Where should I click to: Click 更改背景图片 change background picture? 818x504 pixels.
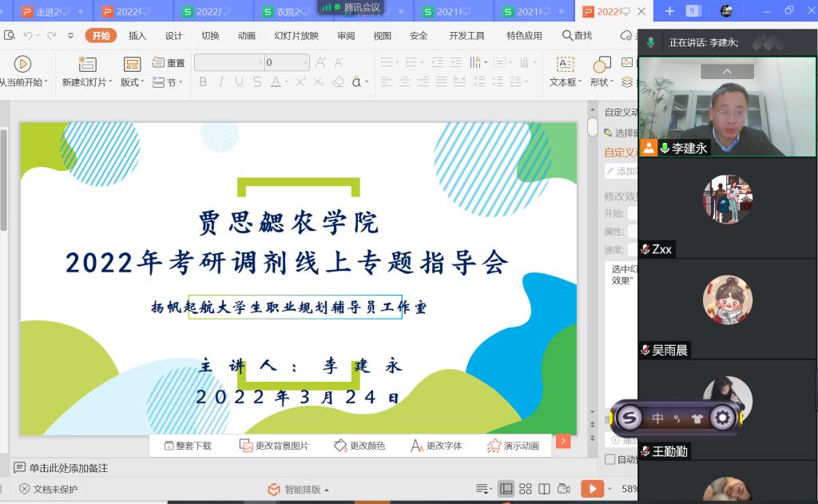pyautogui.click(x=274, y=446)
